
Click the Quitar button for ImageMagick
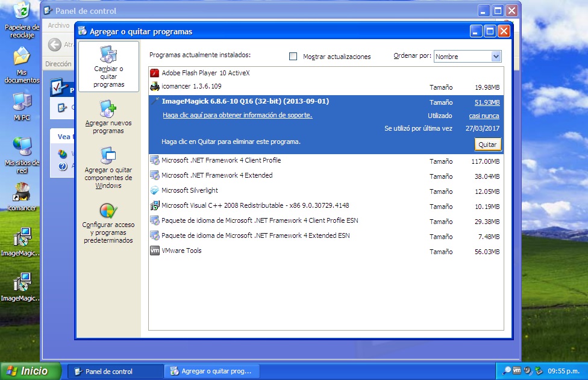tap(487, 145)
